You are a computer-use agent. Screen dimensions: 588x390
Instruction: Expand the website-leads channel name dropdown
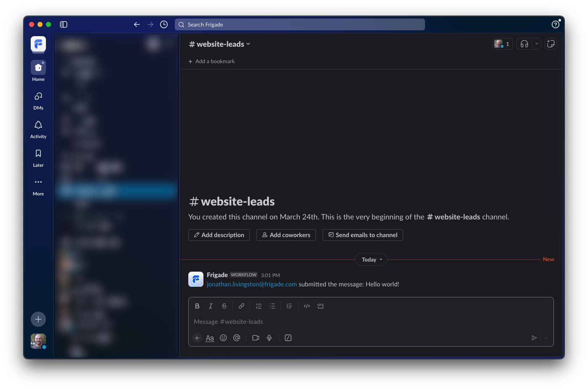[x=219, y=44]
